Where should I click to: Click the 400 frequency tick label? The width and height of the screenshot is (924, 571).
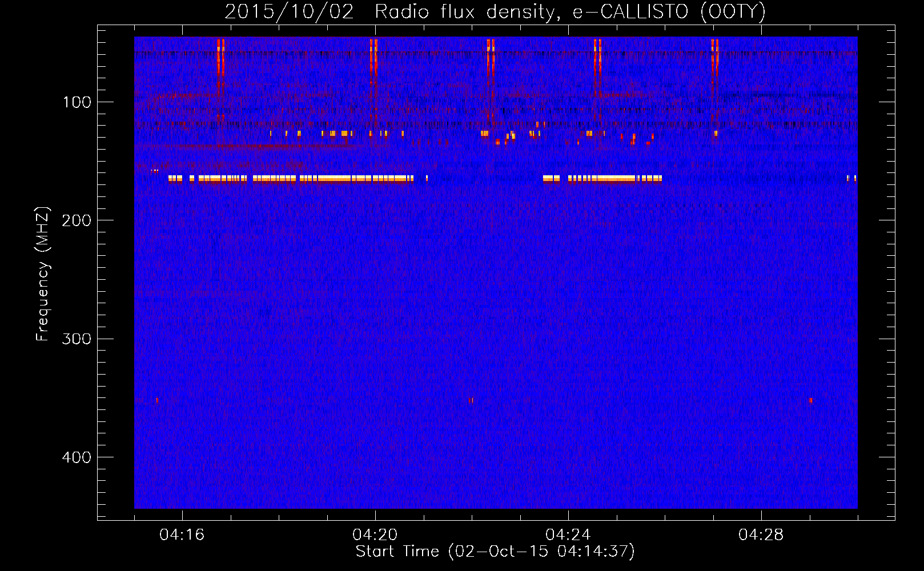pyautogui.click(x=77, y=457)
